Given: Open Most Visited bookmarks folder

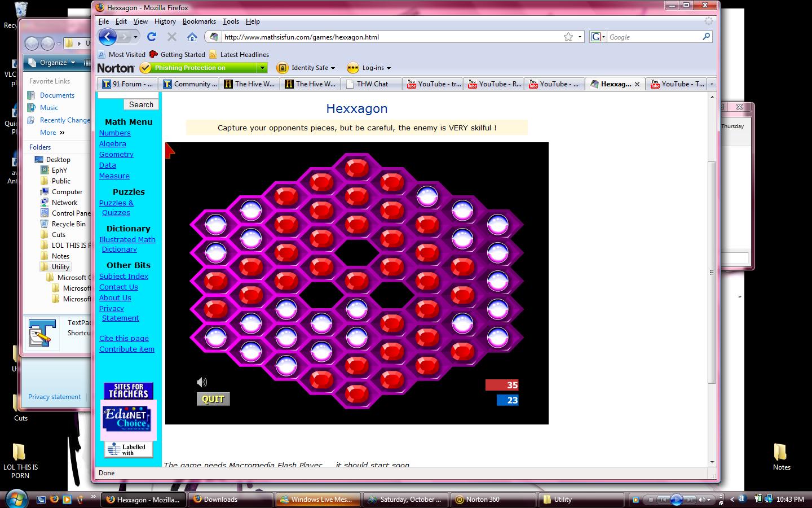Looking at the screenshot, I should click(121, 55).
